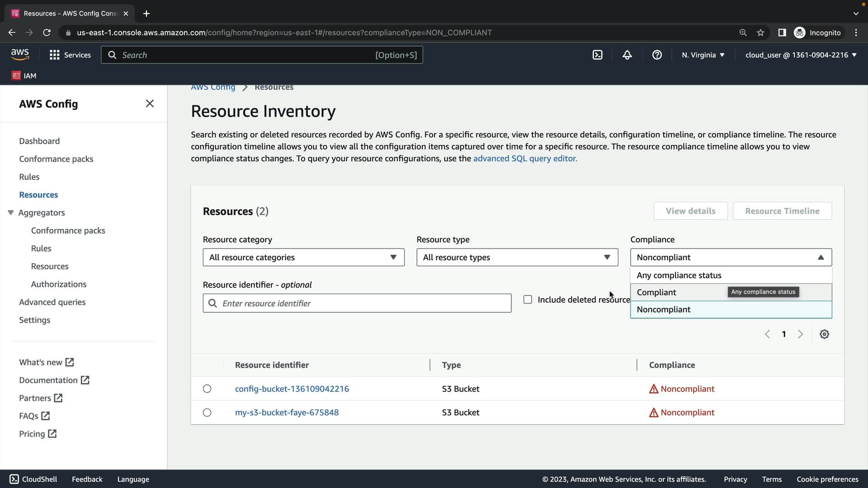Open the Resource type dropdown
The image size is (868, 488).
(x=517, y=257)
